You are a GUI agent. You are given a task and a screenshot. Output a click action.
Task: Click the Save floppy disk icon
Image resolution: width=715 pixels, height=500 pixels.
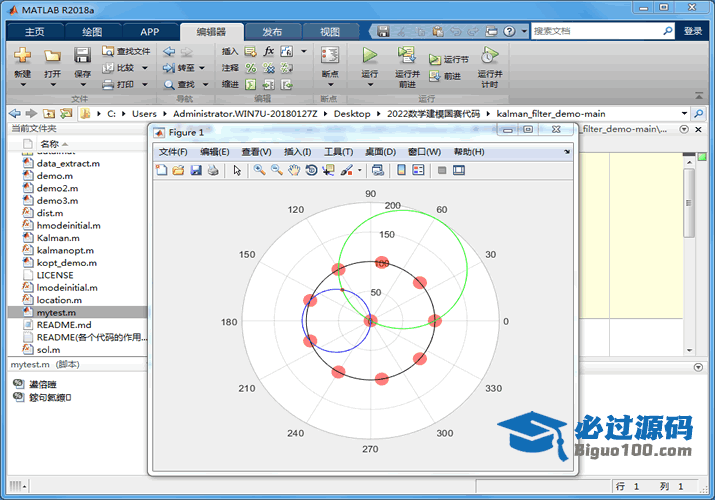click(82, 56)
